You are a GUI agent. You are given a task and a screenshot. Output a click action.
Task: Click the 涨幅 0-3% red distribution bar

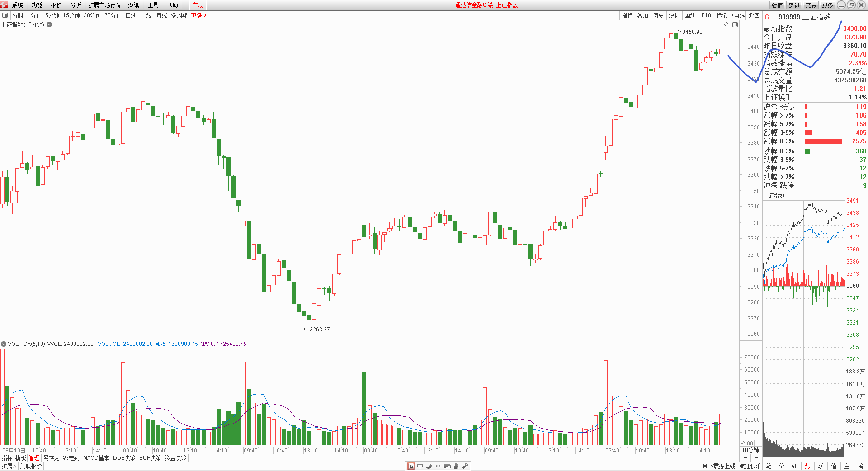[x=823, y=141]
